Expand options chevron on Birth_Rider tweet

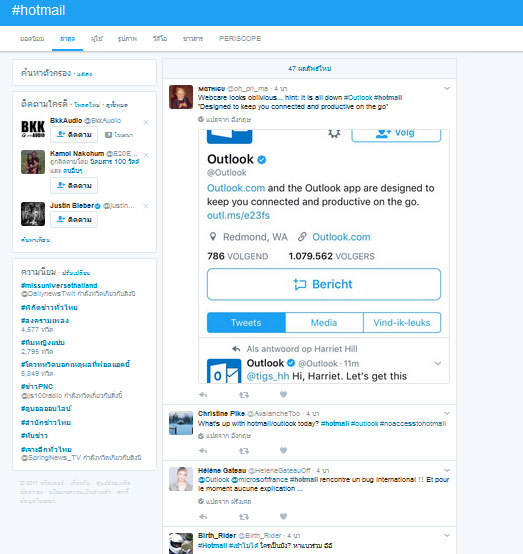pos(447,535)
